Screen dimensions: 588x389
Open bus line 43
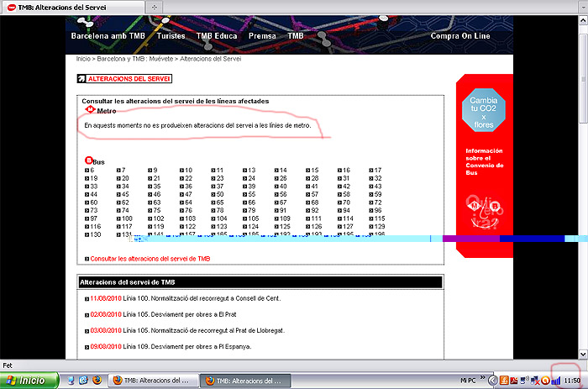375,187
